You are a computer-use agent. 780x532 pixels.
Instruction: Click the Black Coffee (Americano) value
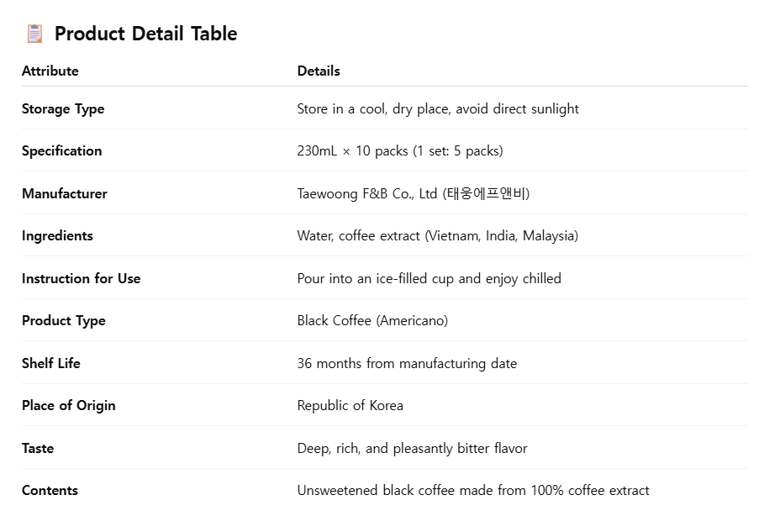click(x=372, y=321)
